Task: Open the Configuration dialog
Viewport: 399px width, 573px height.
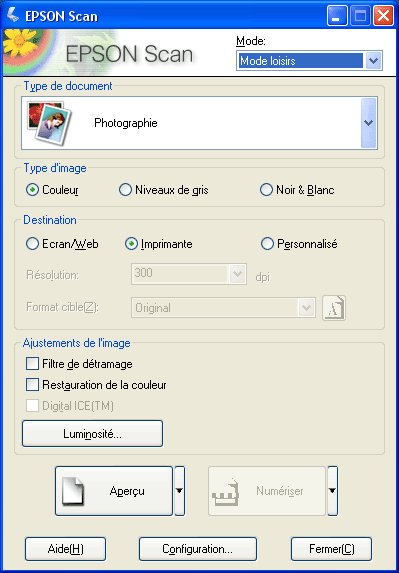Action: [x=198, y=549]
